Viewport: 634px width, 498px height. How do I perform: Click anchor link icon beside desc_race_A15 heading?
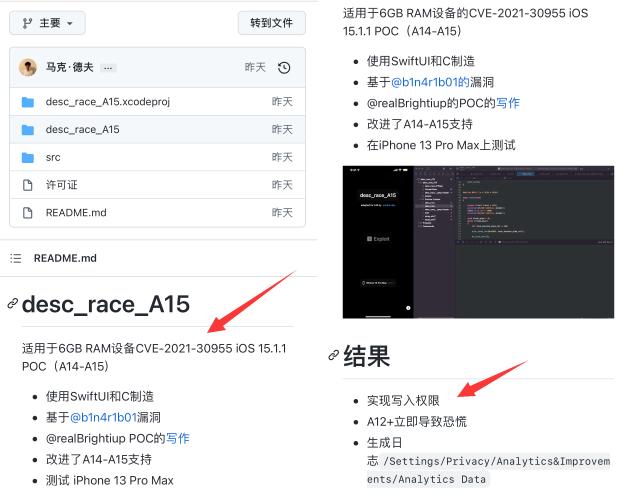(13, 304)
